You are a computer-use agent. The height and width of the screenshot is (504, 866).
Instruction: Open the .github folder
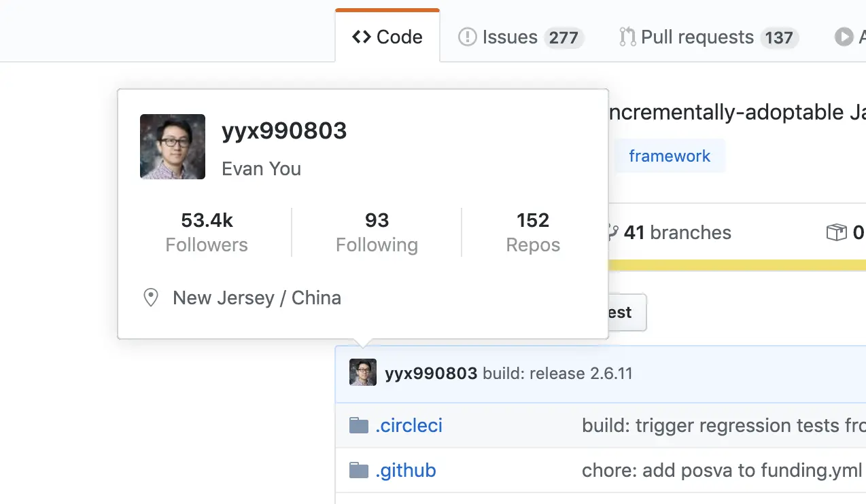coord(406,470)
